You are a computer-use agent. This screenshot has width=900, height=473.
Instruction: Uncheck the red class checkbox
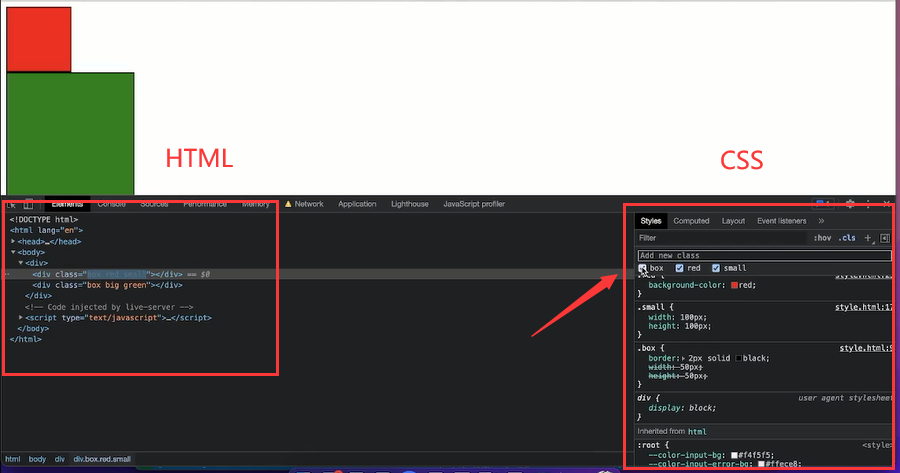coord(680,268)
